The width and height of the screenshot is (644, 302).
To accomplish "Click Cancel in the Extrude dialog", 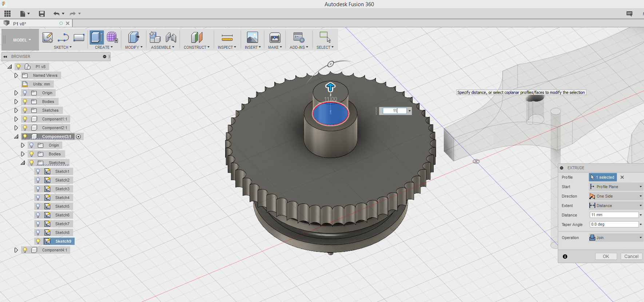I will click(x=631, y=257).
